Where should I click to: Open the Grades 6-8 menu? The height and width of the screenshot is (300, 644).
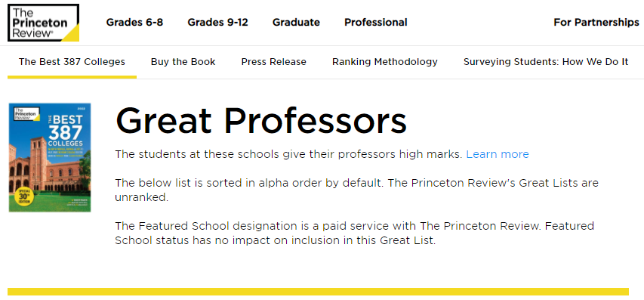[134, 22]
